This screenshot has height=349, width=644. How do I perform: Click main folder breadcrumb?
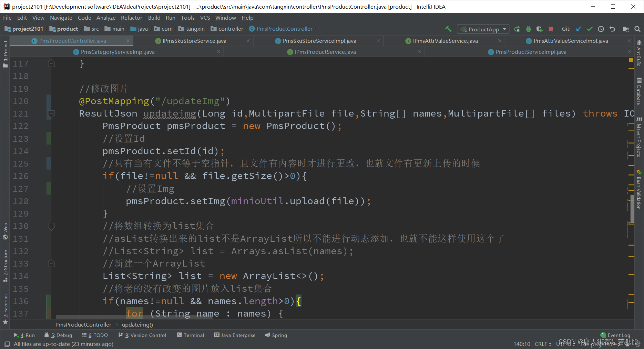(115, 29)
